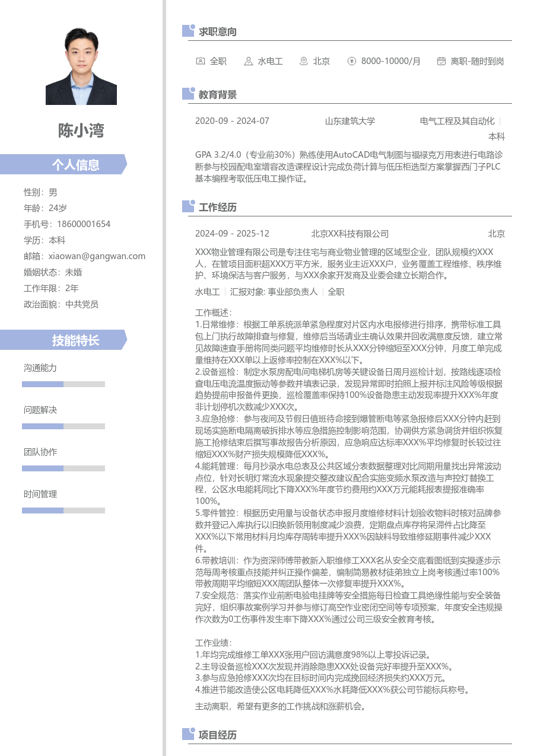
Task: Click achievement 2.主导设备巡检
Action: coord(325,666)
